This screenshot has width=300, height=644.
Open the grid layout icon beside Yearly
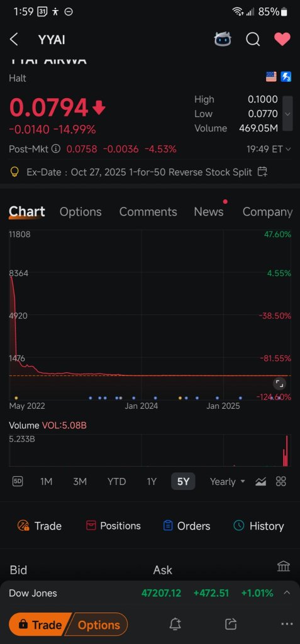(x=281, y=481)
